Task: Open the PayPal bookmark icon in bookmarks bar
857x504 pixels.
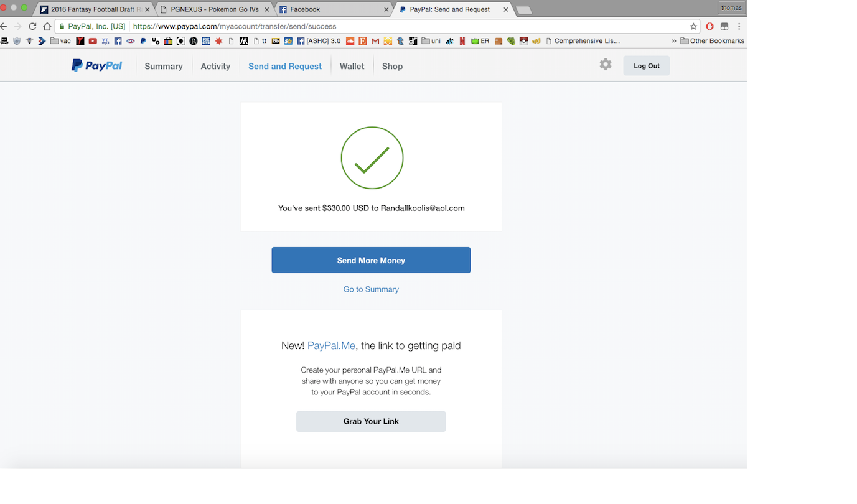Action: [x=143, y=41]
